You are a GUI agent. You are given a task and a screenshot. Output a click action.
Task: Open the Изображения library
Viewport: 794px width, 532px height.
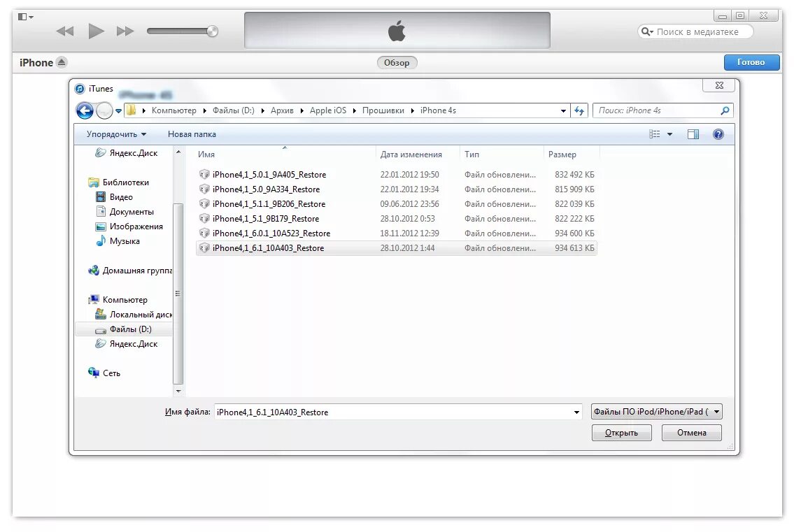click(x=129, y=227)
